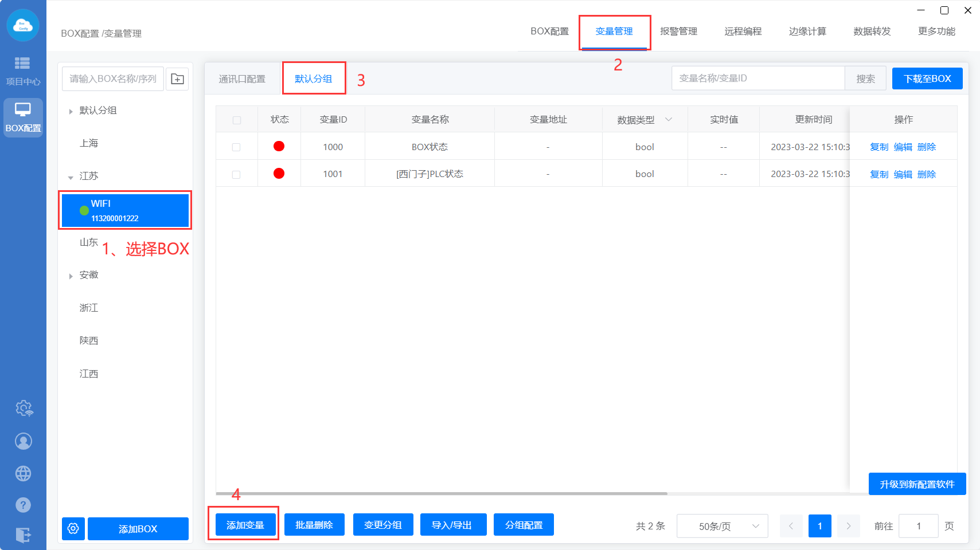Viewport: 980px width, 550px height.
Task: Switch to the 通讯口配置 tab
Action: click(x=242, y=79)
